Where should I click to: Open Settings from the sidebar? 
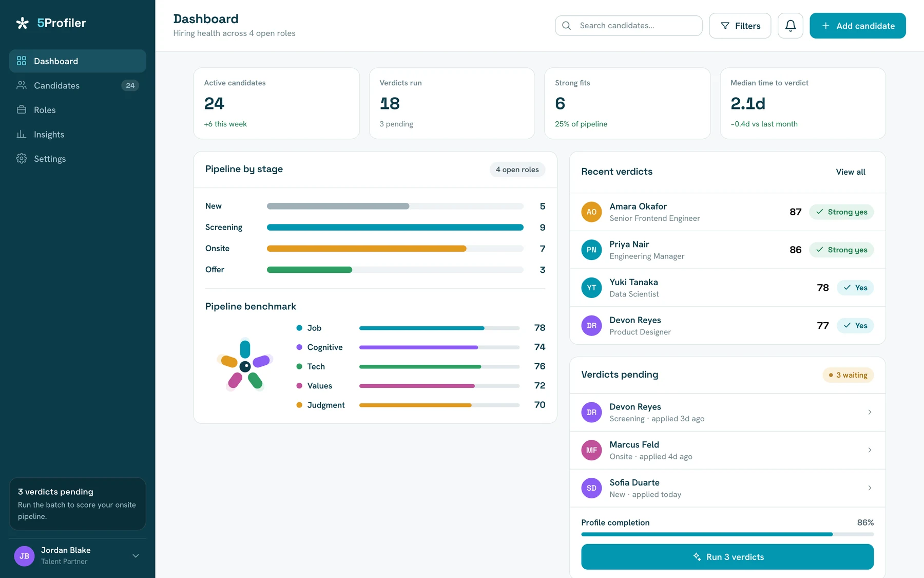(x=78, y=159)
